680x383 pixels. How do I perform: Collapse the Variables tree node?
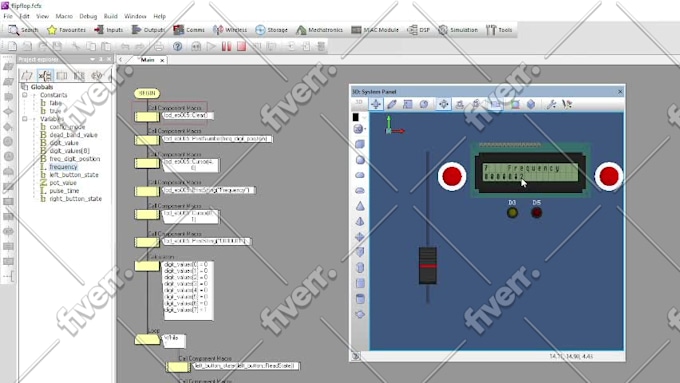25,119
